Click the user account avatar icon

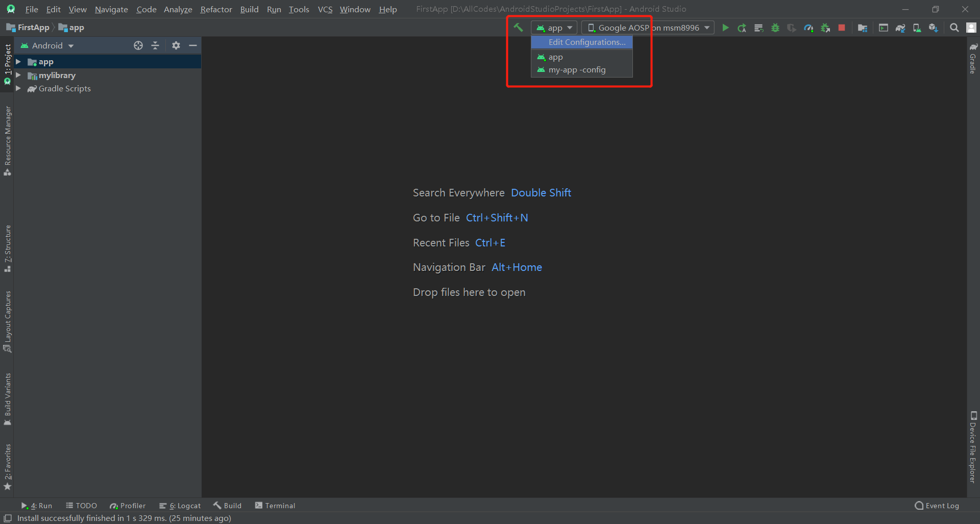[971, 28]
